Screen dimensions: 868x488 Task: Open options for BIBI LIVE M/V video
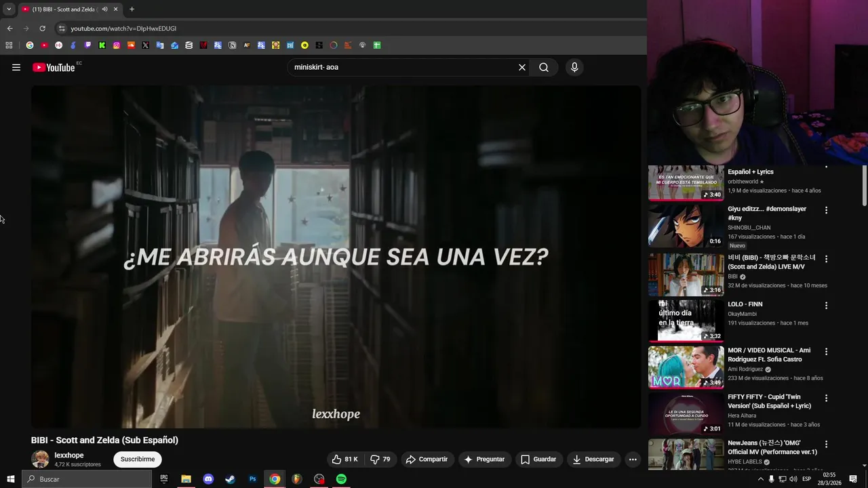pyautogui.click(x=826, y=259)
